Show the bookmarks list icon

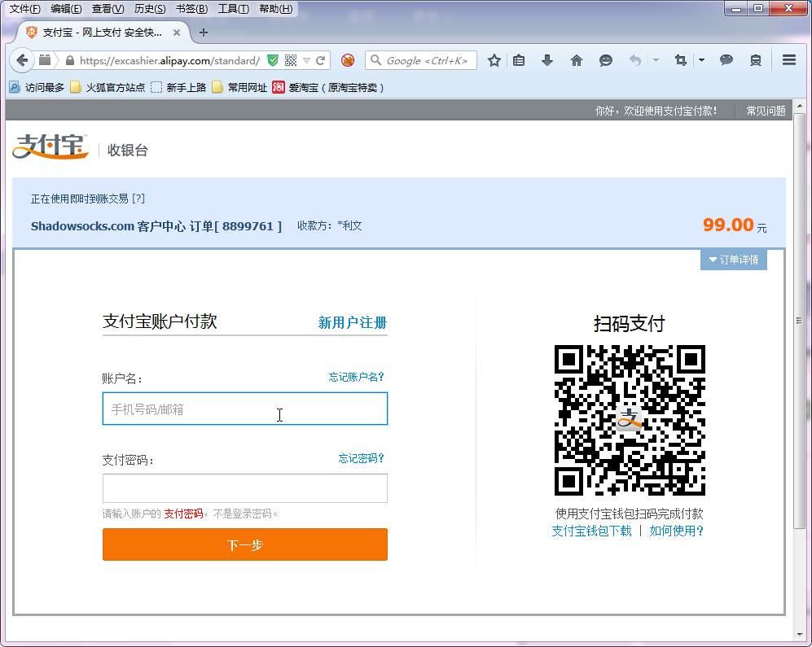coord(519,60)
